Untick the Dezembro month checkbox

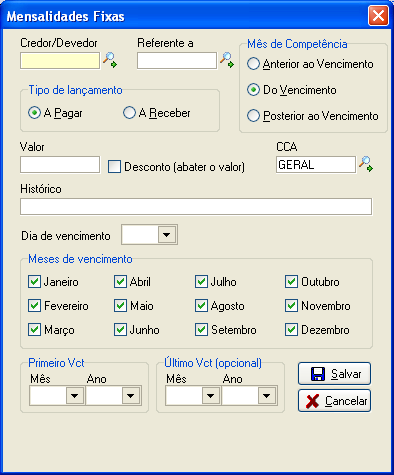click(x=291, y=330)
